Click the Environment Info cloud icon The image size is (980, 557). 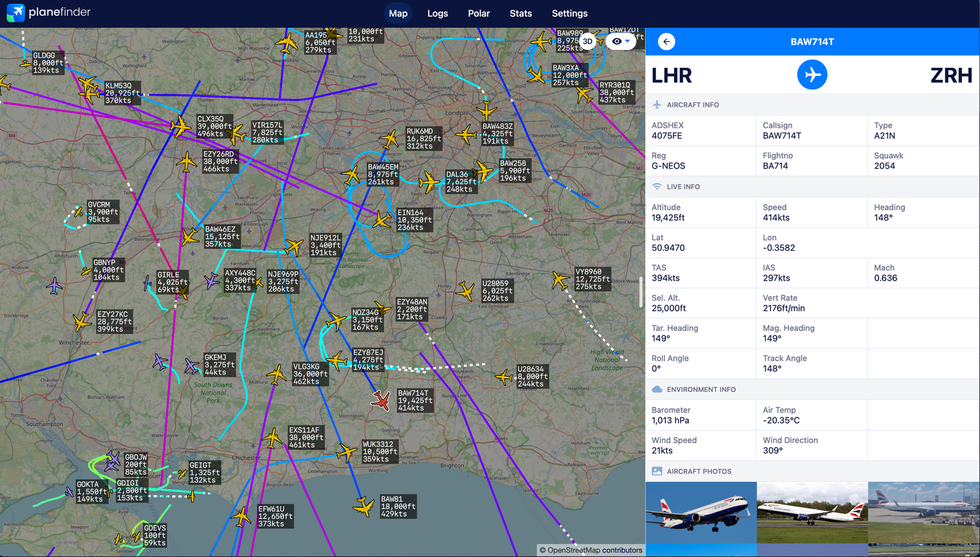click(656, 389)
